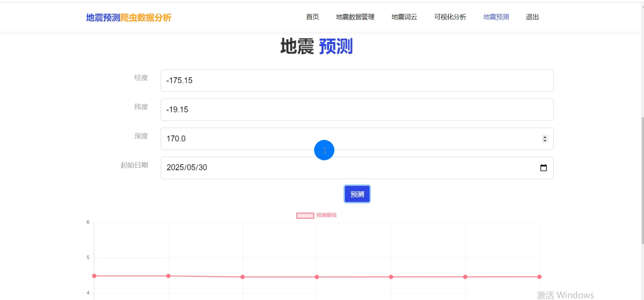Open the date picker calendar icon

click(x=544, y=168)
